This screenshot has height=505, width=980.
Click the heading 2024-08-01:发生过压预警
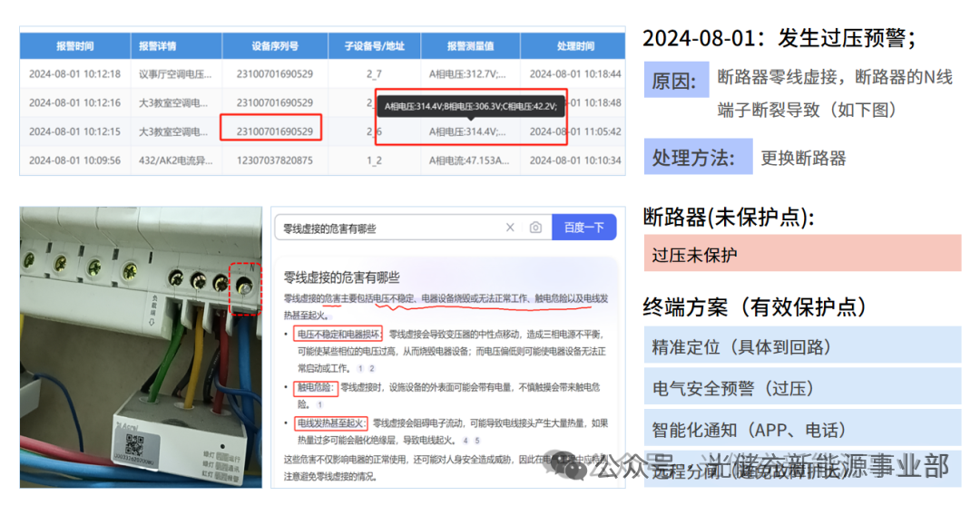(779, 38)
